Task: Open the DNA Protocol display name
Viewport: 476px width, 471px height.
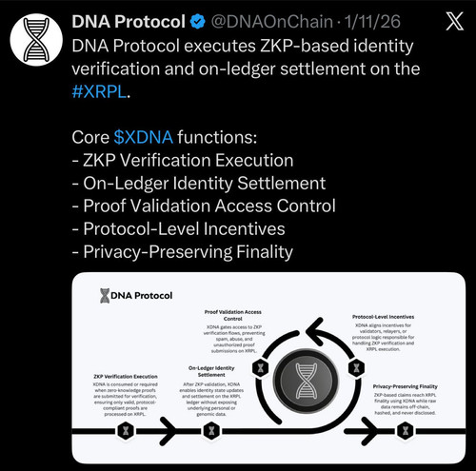Action: [129, 22]
